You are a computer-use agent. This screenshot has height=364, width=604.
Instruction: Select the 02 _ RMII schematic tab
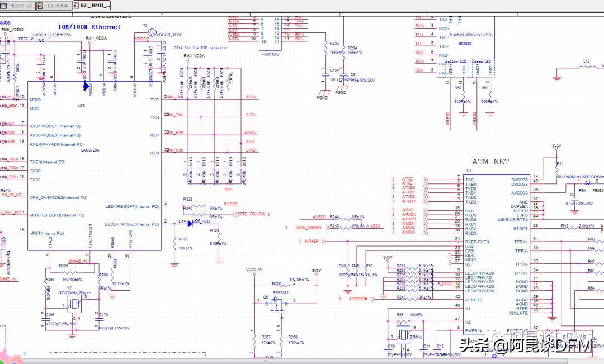point(95,5)
